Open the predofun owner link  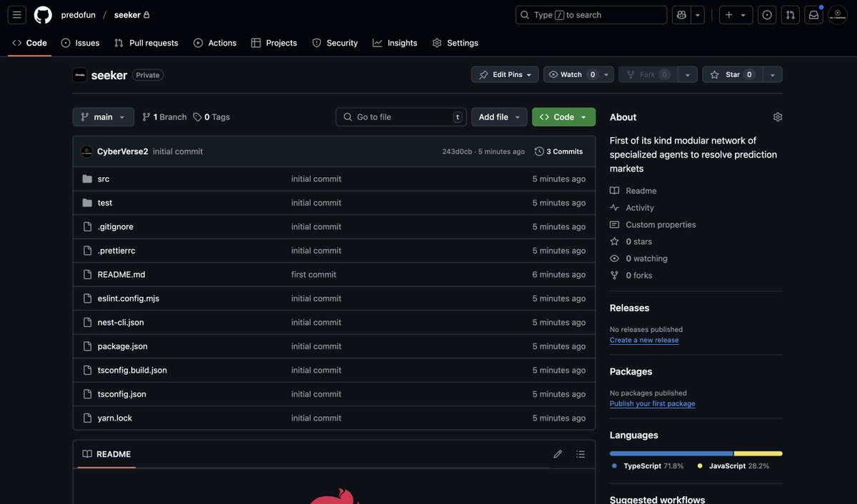coord(79,15)
